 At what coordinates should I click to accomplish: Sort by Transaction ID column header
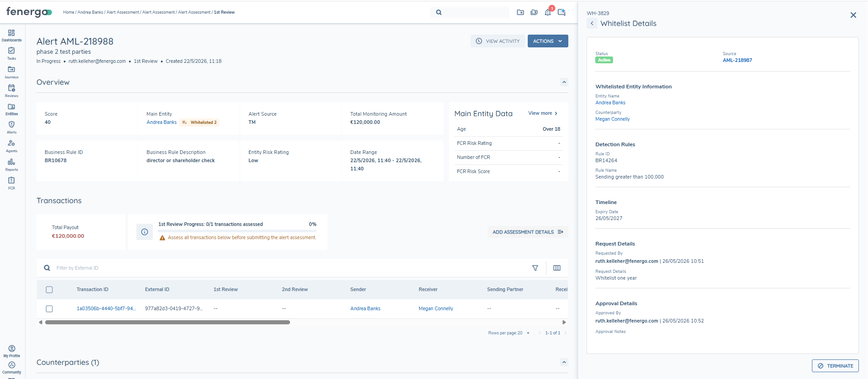[x=93, y=289]
